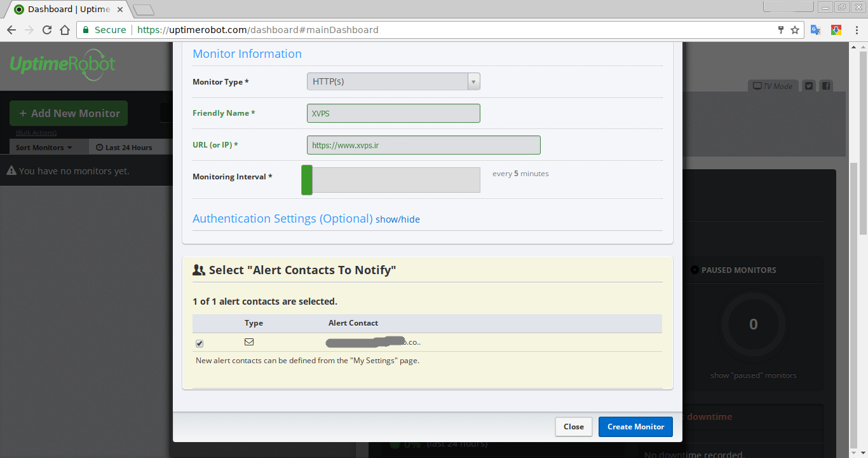
Task: Click the Monitoring Interval slider handle
Action: pos(307,179)
